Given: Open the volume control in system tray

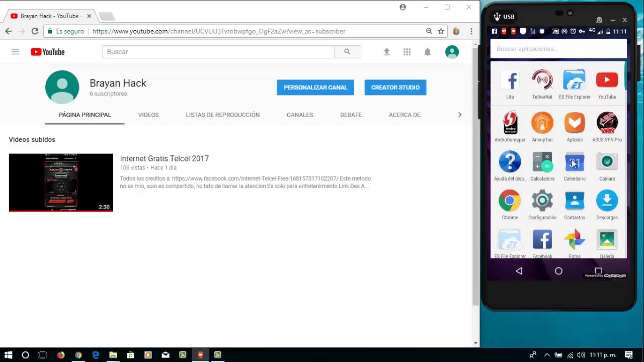Looking at the screenshot, I should coord(581,355).
